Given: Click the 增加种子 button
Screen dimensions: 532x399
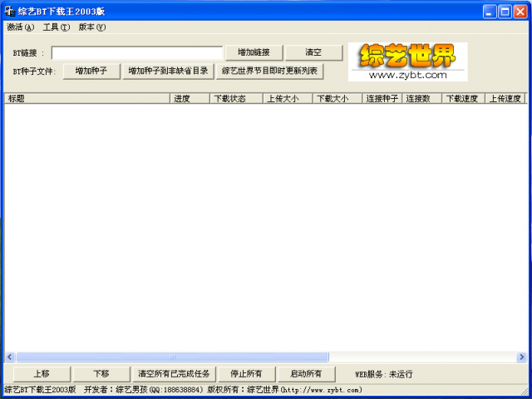Looking at the screenshot, I should (91, 71).
